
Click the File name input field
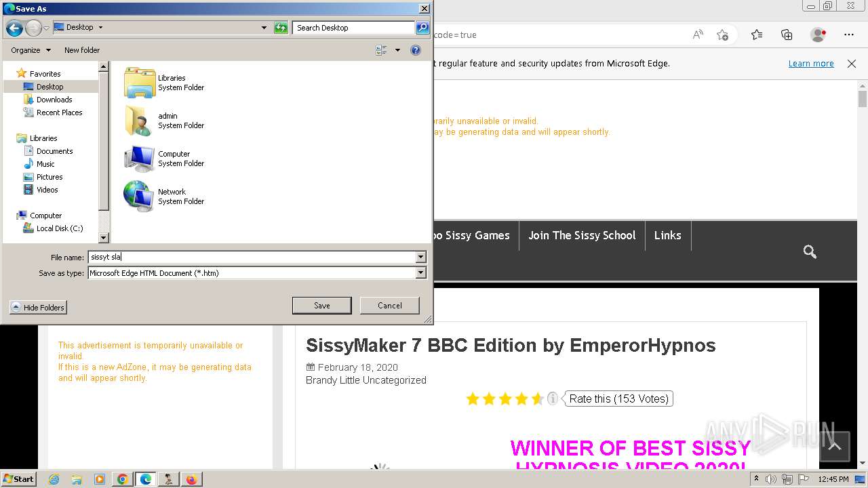pos(252,257)
